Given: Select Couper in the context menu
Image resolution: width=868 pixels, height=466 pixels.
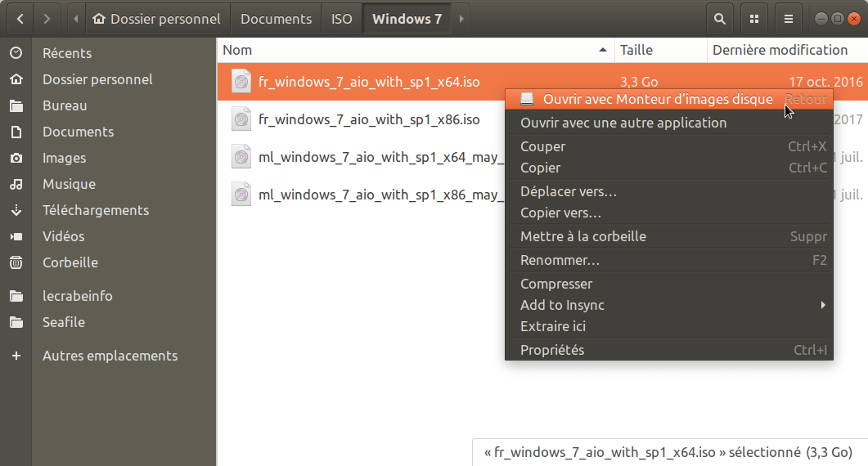Looking at the screenshot, I should click(668, 146).
